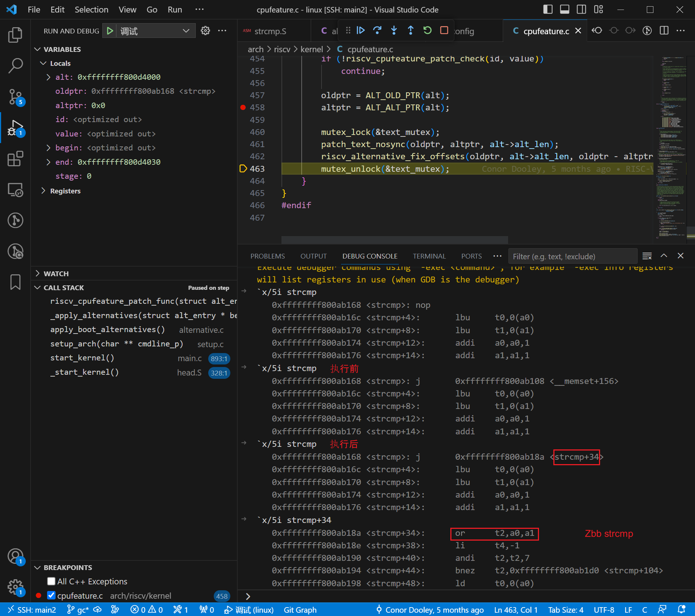This screenshot has height=616, width=695.
Task: Click the debug console filter field
Action: pos(572,256)
